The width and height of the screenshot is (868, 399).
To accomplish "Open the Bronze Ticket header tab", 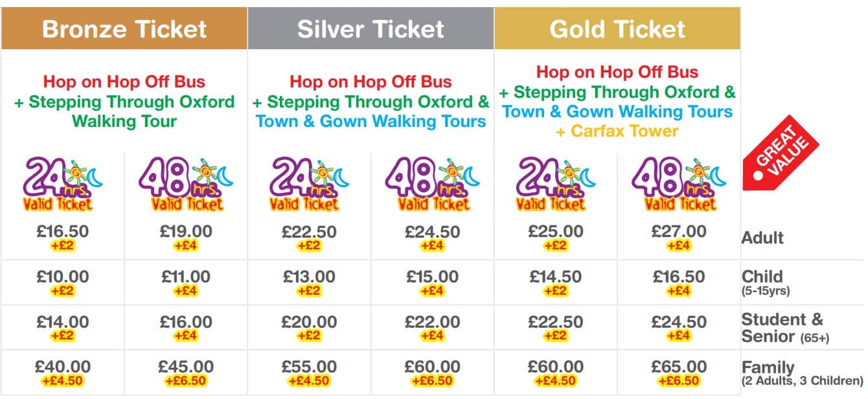I will 124,29.
